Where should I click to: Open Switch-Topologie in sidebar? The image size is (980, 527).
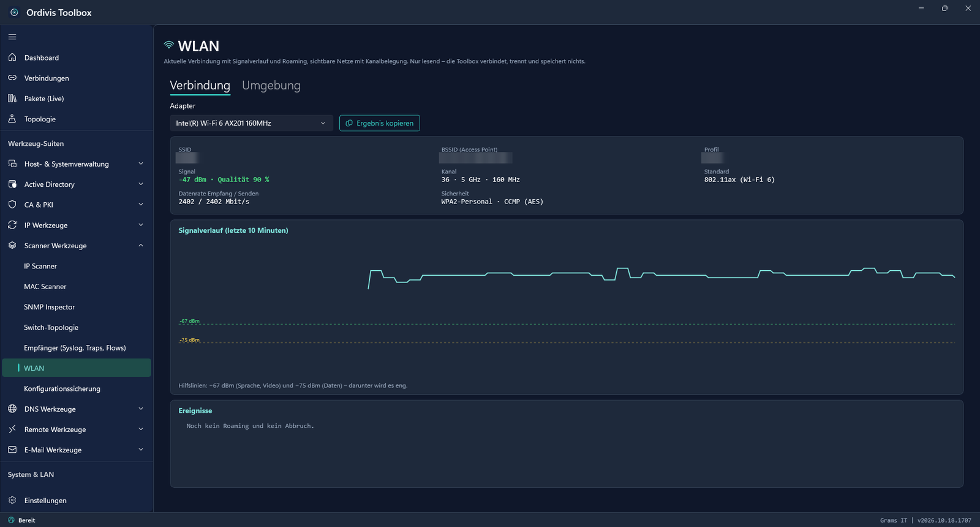point(77,327)
